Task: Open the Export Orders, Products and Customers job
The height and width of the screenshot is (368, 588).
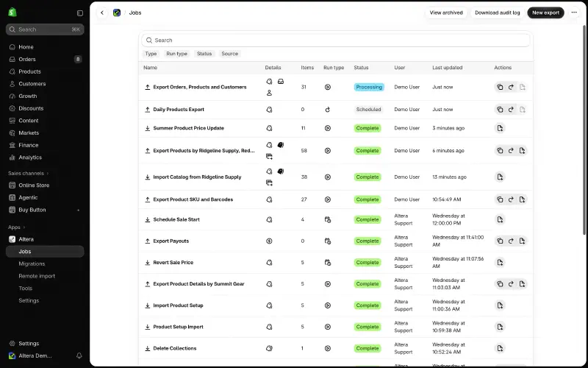Action: 200,87
